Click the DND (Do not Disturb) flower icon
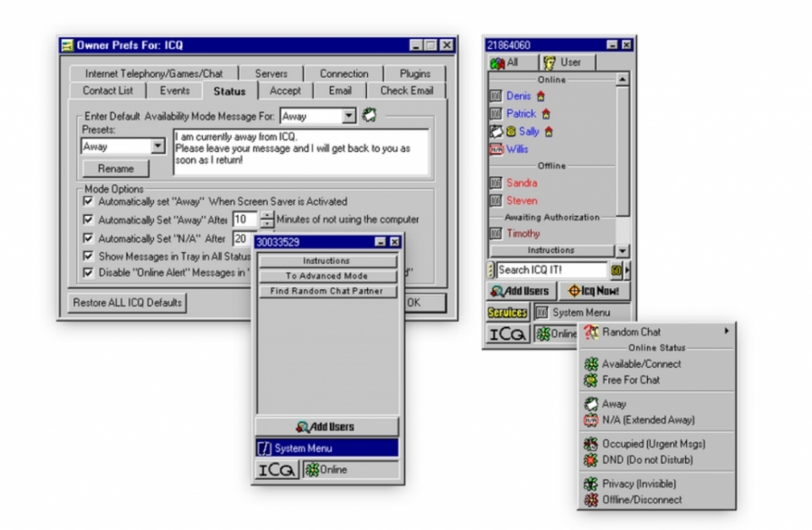 click(590, 460)
